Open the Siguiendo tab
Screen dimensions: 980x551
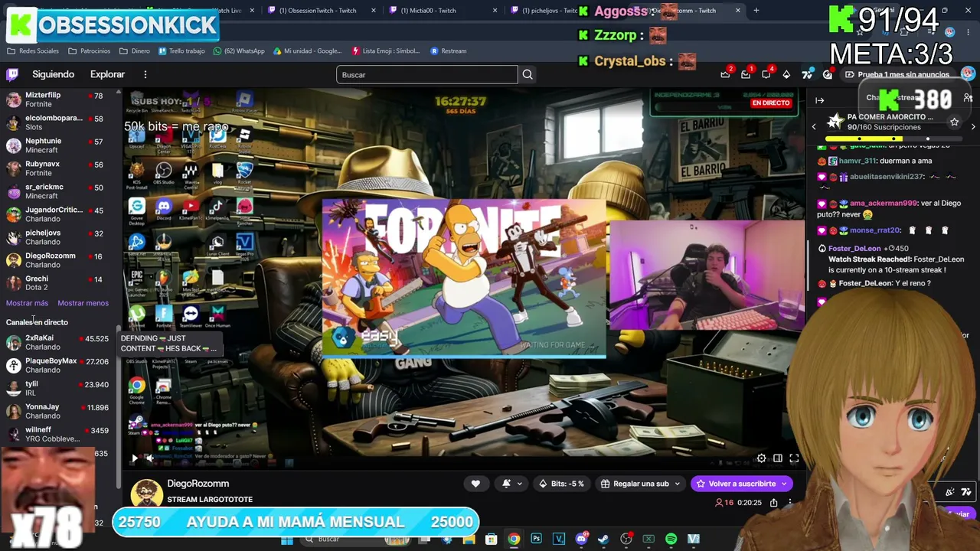coord(53,74)
